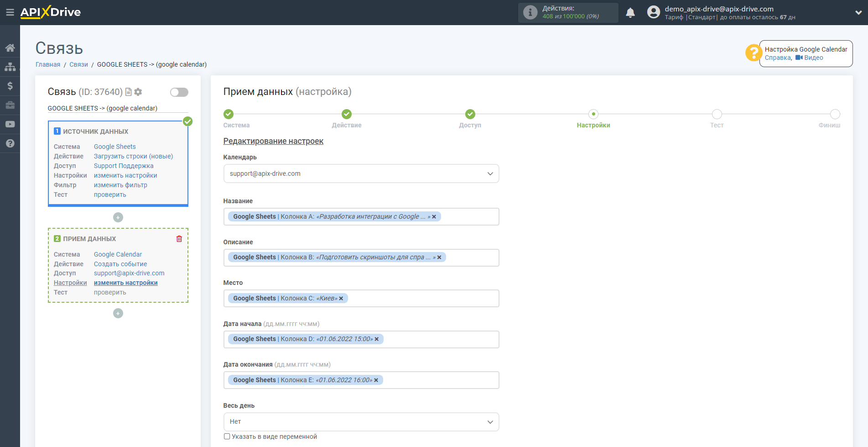
Task: Open the dollar billing sidebar icon
Action: pyautogui.click(x=10, y=86)
